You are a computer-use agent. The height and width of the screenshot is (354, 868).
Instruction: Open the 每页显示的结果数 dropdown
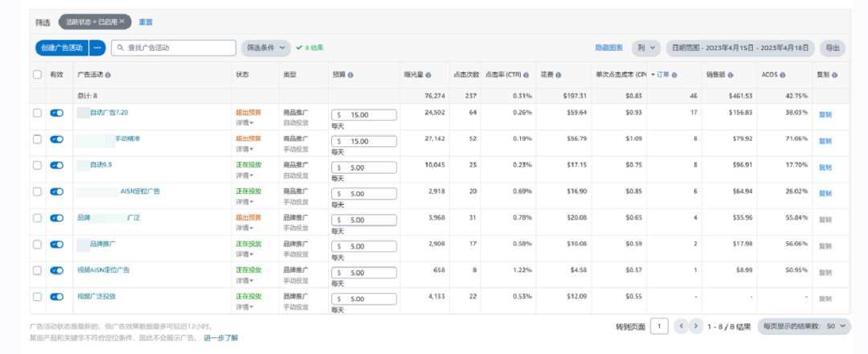tap(804, 327)
